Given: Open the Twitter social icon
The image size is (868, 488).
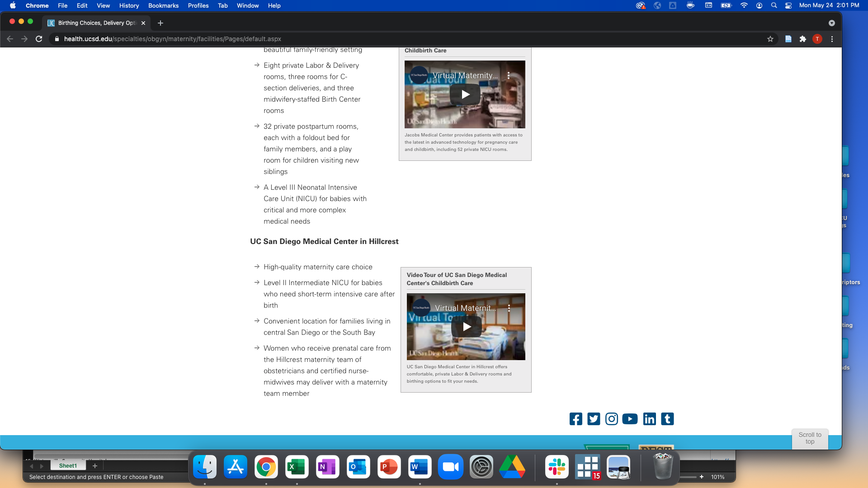Looking at the screenshot, I should (594, 419).
